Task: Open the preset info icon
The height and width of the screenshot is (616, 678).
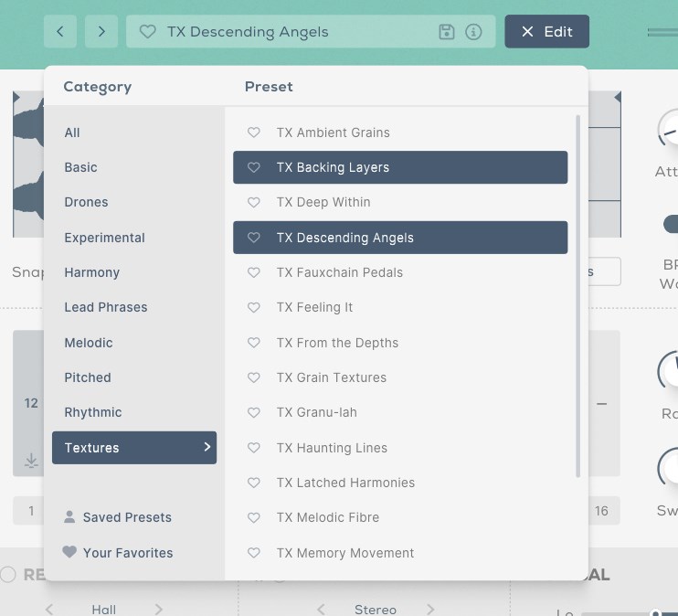Action: click(x=473, y=32)
